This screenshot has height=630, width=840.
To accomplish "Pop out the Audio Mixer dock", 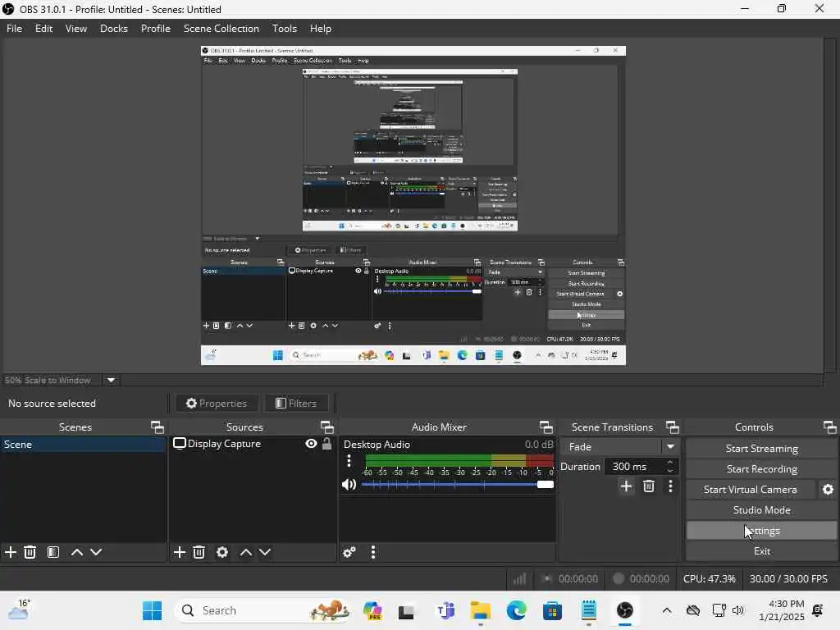I will click(546, 427).
